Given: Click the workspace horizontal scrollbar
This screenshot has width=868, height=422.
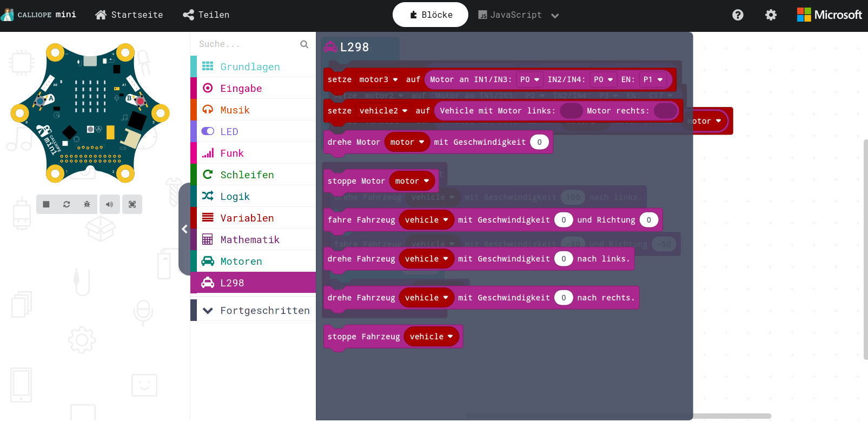Looking at the screenshot, I should pyautogui.click(x=618, y=416).
